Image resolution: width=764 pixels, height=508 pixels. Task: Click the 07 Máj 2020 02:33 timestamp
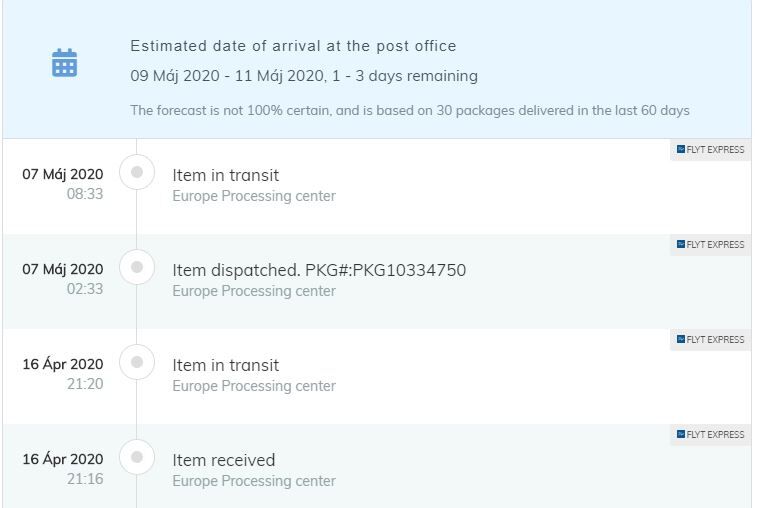click(63, 279)
